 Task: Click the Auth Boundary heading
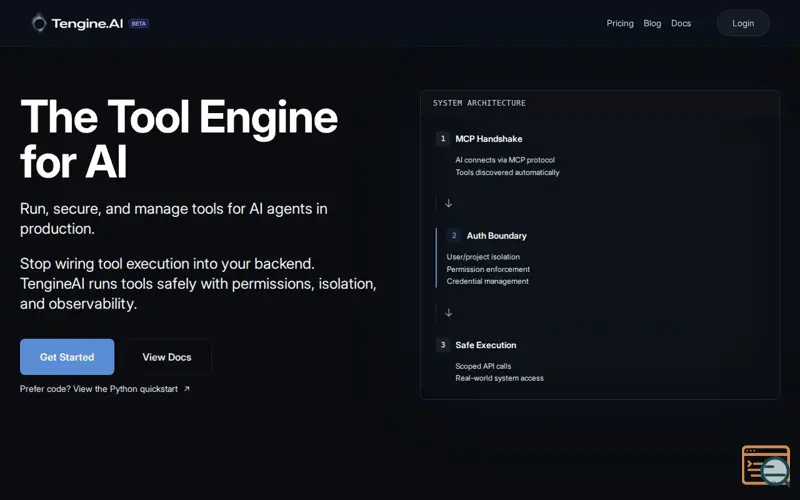coord(496,236)
